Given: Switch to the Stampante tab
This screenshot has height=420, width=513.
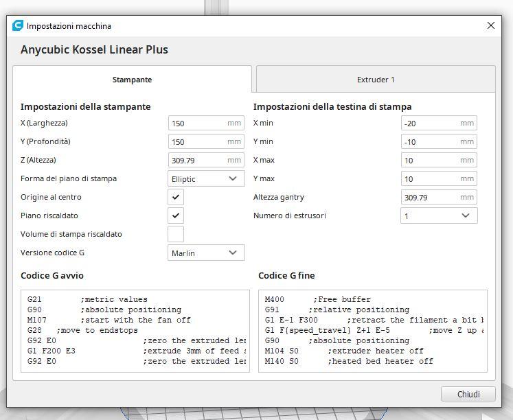Looking at the screenshot, I should point(132,80).
